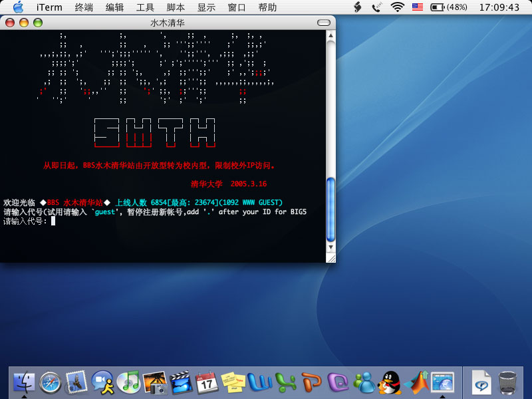Open the Finder icon in the Dock
Viewport: 532px width, 399px height.
24,383
